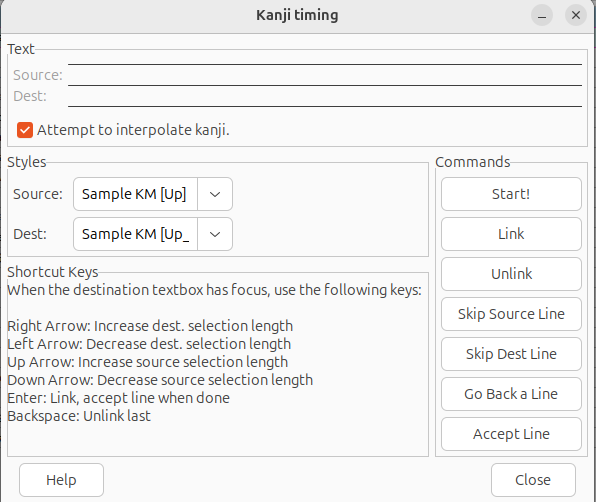Click Skip Source Line button

[511, 314]
